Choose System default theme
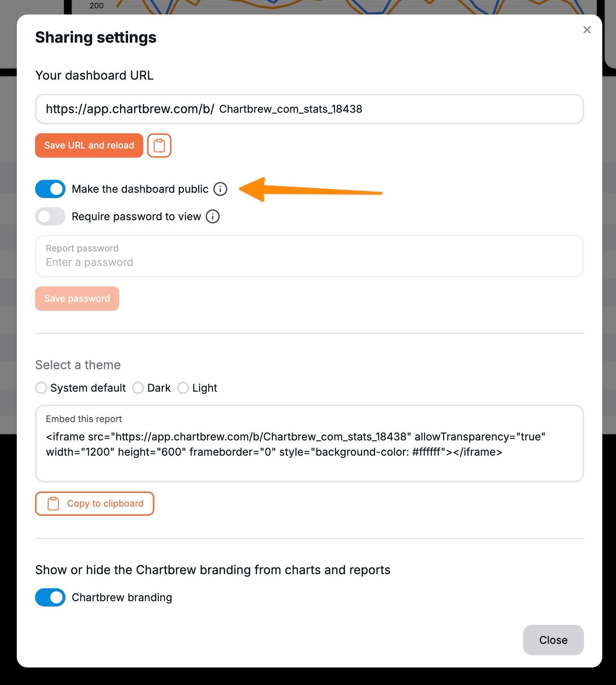 point(41,388)
